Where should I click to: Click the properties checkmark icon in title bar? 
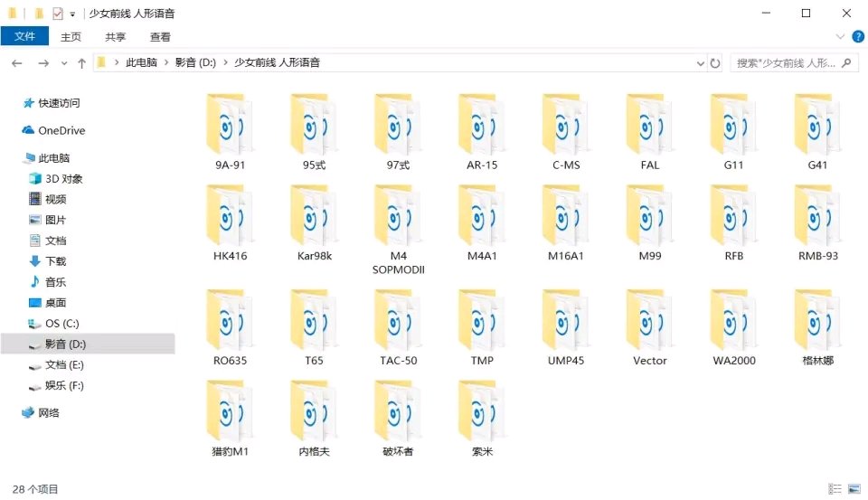[58, 14]
